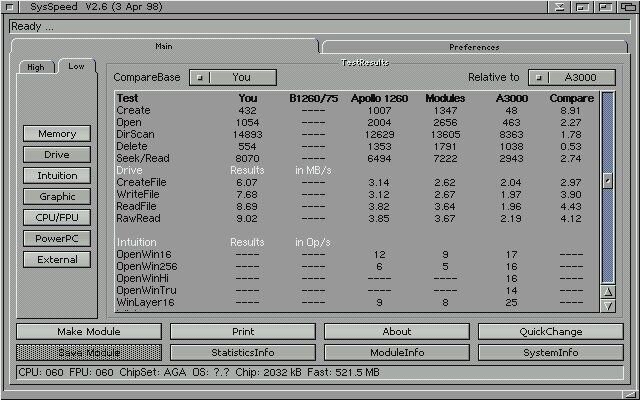Select the Low tab
The width and height of the screenshot is (640, 400).
(76, 66)
